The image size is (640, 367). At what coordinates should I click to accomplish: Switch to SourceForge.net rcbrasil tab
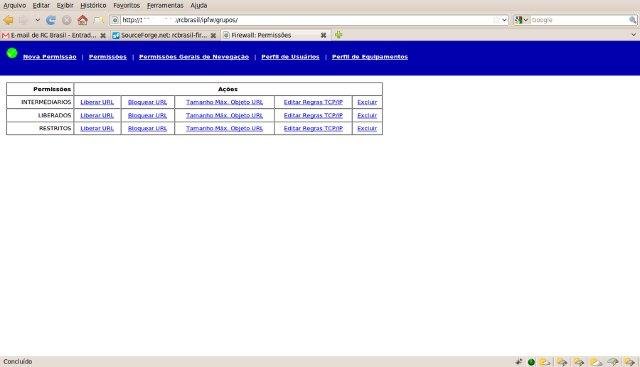pyautogui.click(x=160, y=36)
